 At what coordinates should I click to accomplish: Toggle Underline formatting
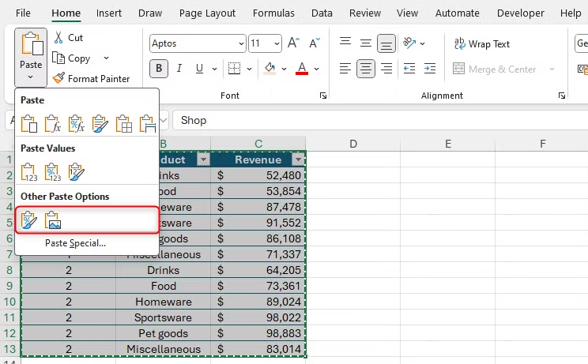pyautogui.click(x=199, y=69)
